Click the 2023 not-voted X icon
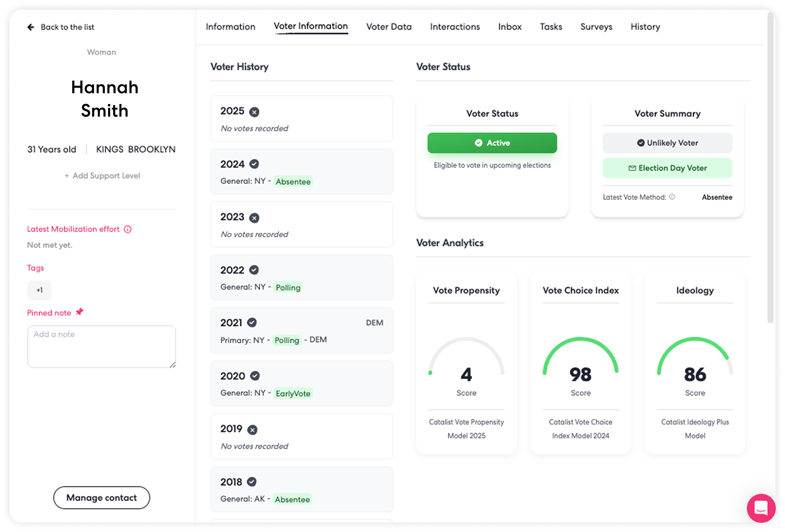The image size is (785, 532). coord(254,218)
